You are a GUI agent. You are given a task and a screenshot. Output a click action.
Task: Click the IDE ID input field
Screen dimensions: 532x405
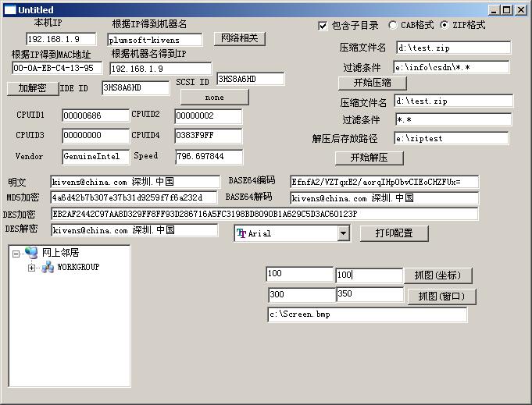tap(135, 87)
